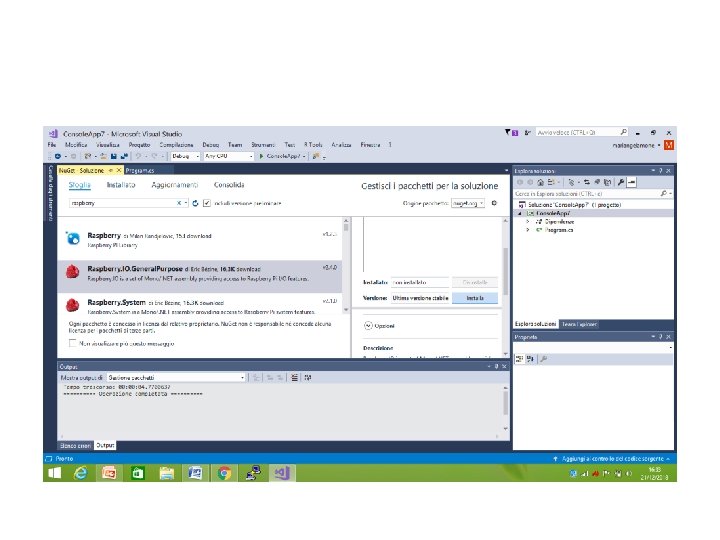This screenshot has width=720, height=540.
Task: Open Google Chrome from the taskbar
Action: click(224, 473)
